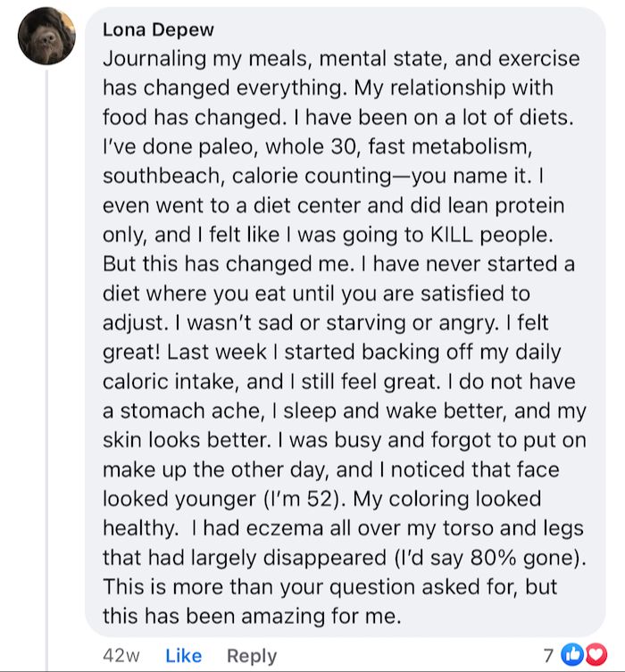Click the vertical thread line below avatar

point(46,357)
